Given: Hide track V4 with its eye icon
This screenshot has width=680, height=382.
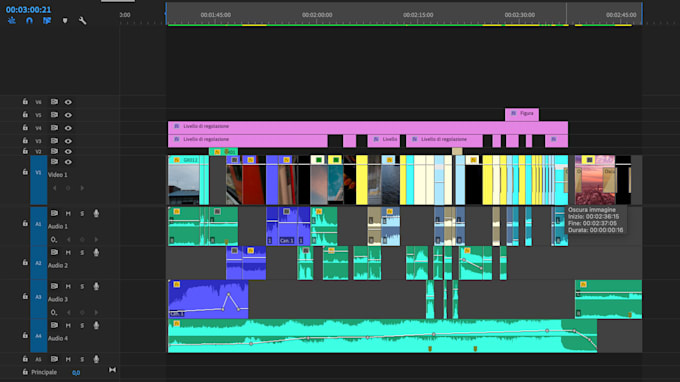Looking at the screenshot, I should point(68,128).
